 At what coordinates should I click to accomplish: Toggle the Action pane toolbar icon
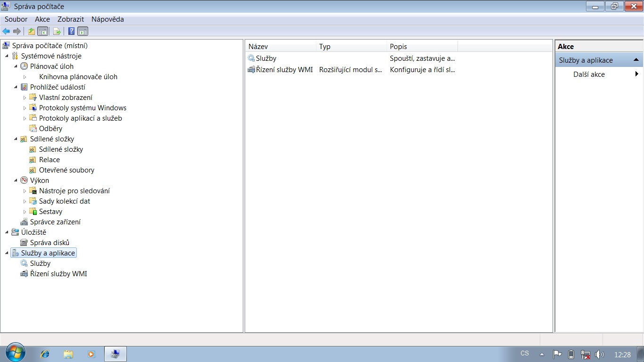[x=83, y=32]
